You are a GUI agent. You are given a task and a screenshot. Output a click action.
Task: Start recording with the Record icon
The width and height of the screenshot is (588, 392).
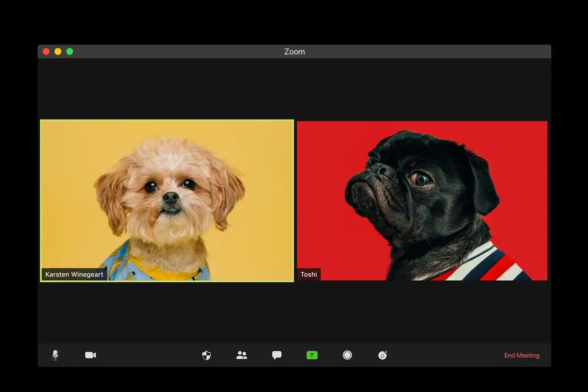coord(347,355)
